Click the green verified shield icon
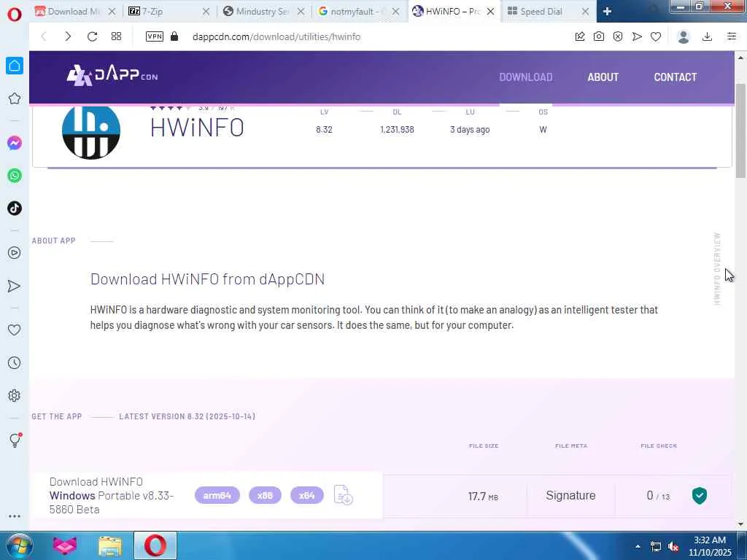This screenshot has width=747, height=560. point(700,495)
